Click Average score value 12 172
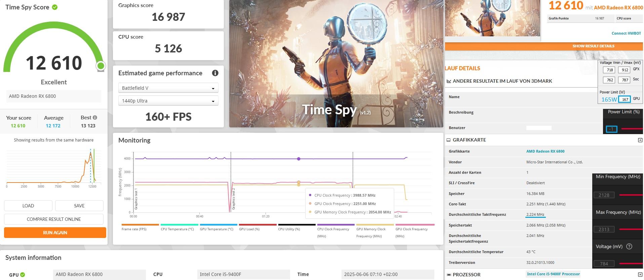 coord(53,126)
